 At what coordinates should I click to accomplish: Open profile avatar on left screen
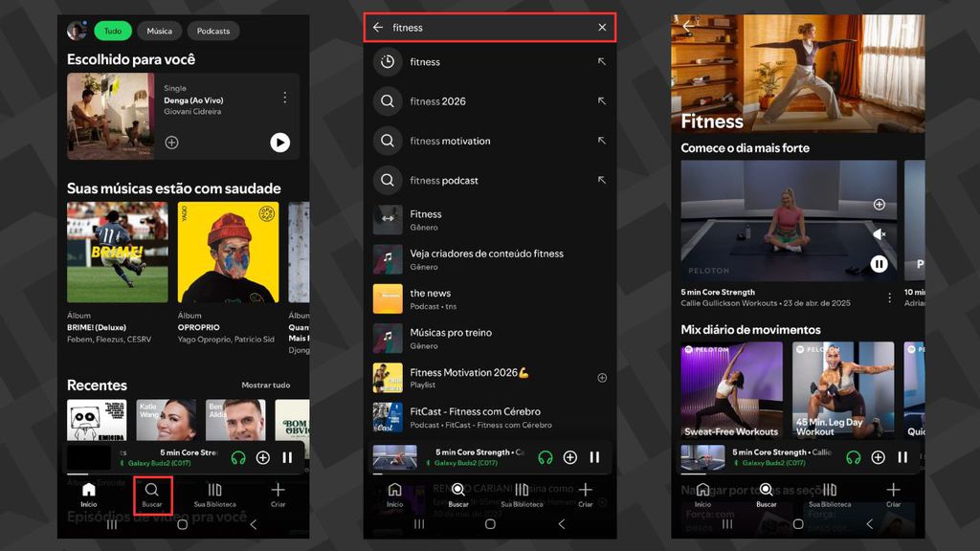coord(77,30)
